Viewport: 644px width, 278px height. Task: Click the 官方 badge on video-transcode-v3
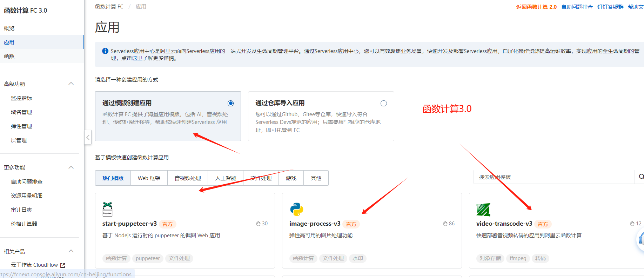coord(543,224)
